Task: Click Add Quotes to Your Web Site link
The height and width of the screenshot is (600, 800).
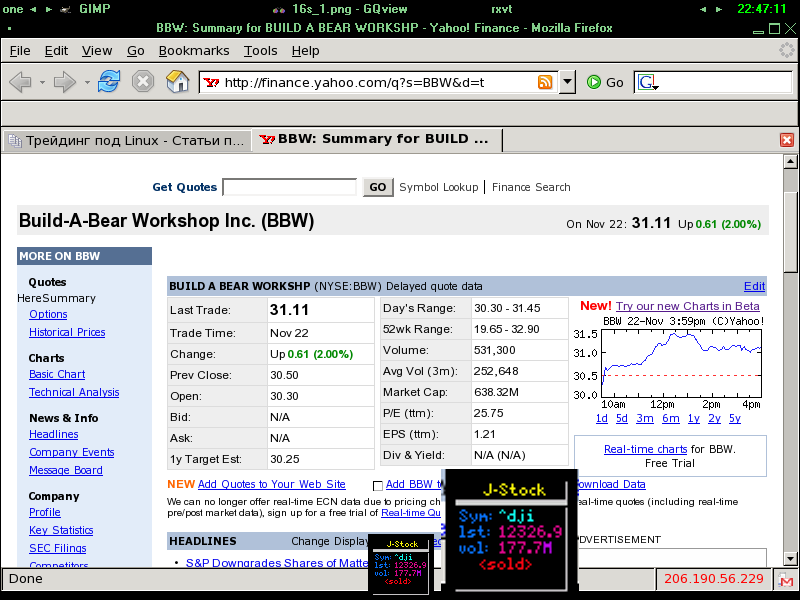Action: [271, 484]
